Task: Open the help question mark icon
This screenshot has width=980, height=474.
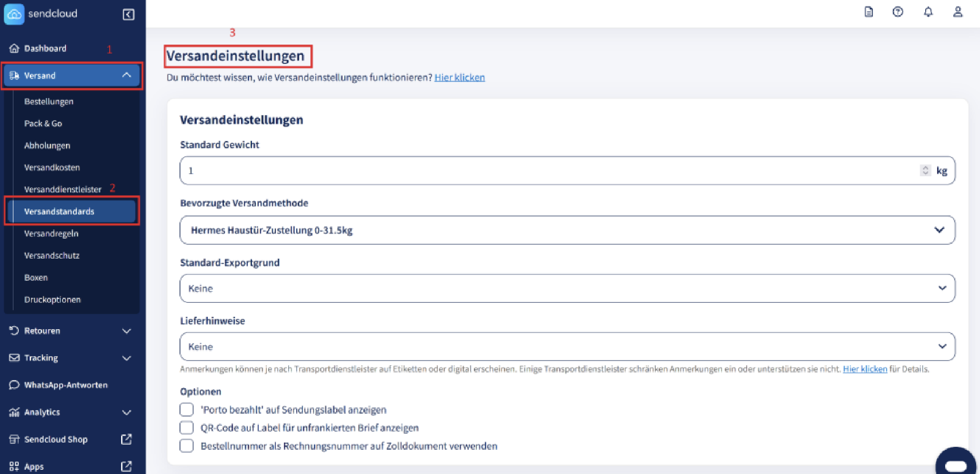Action: (x=898, y=12)
